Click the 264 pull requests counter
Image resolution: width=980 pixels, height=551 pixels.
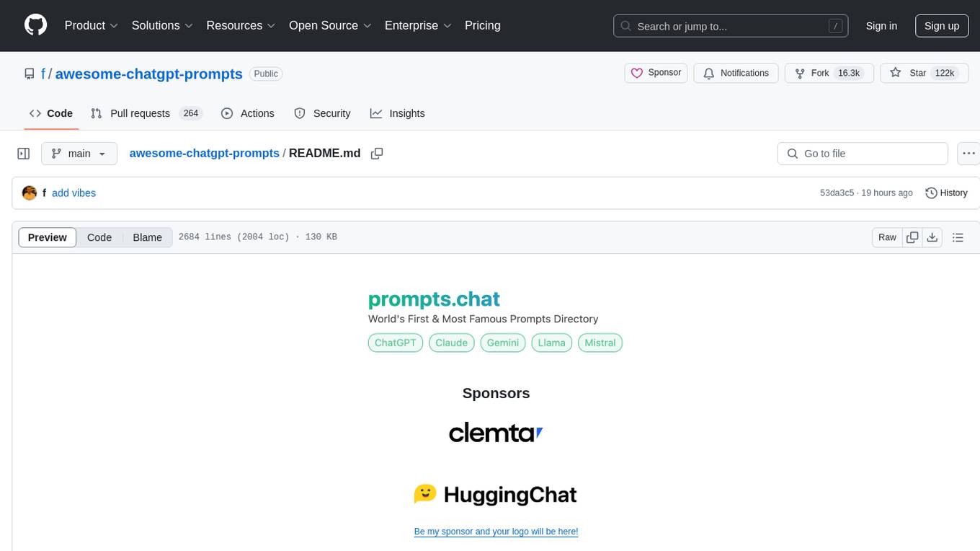[x=191, y=113]
